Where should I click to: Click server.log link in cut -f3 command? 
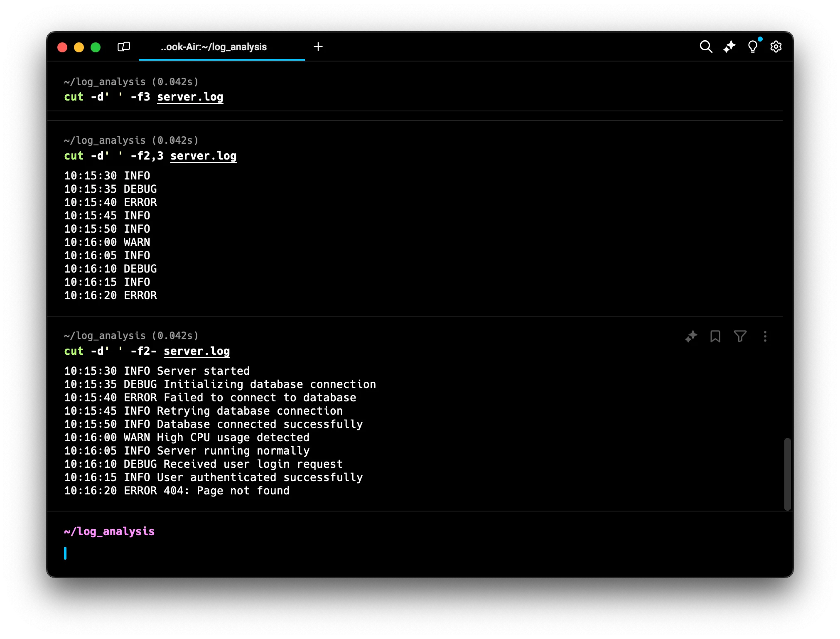click(x=190, y=97)
